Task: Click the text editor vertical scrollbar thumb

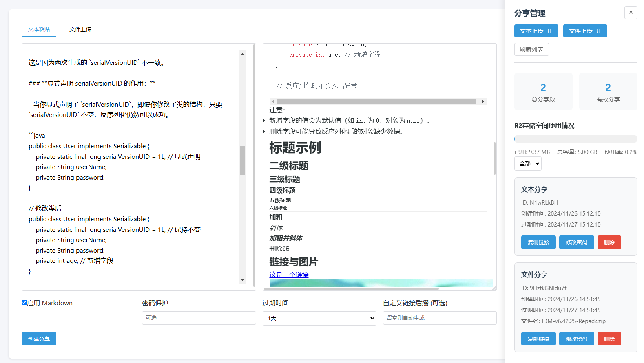Action: point(242,160)
